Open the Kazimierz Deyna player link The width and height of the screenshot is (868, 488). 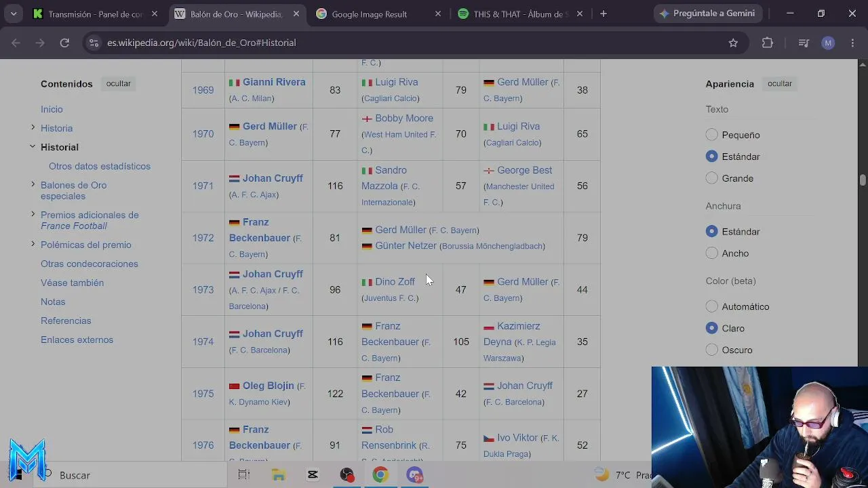tap(512, 334)
